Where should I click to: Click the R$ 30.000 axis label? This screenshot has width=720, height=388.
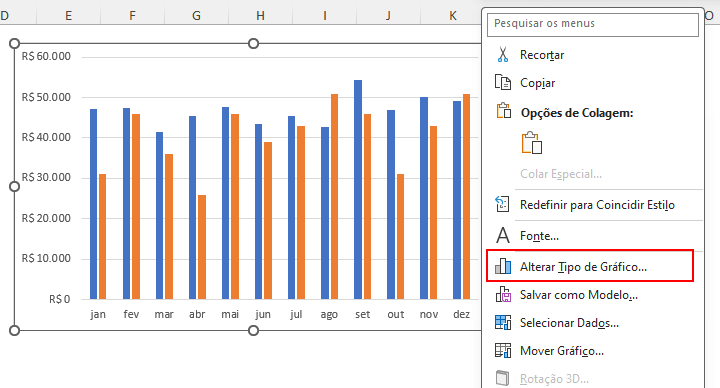(x=46, y=178)
